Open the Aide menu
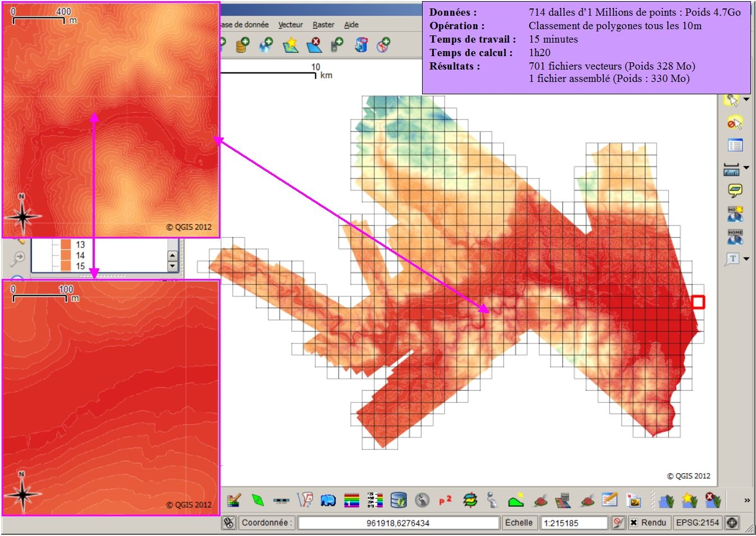 [x=351, y=25]
